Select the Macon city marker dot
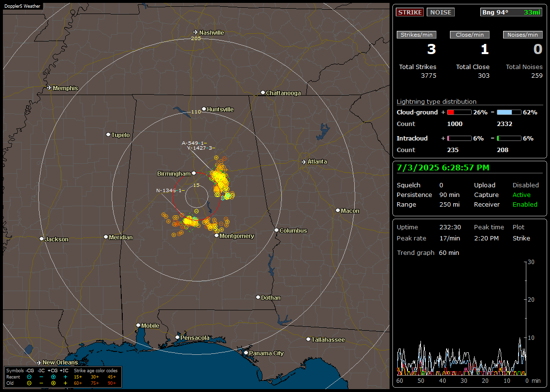This screenshot has width=550, height=392. pos(338,210)
